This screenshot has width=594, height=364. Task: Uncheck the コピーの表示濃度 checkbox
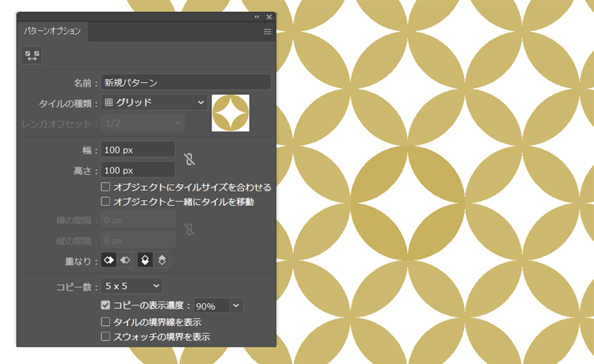coord(105,305)
